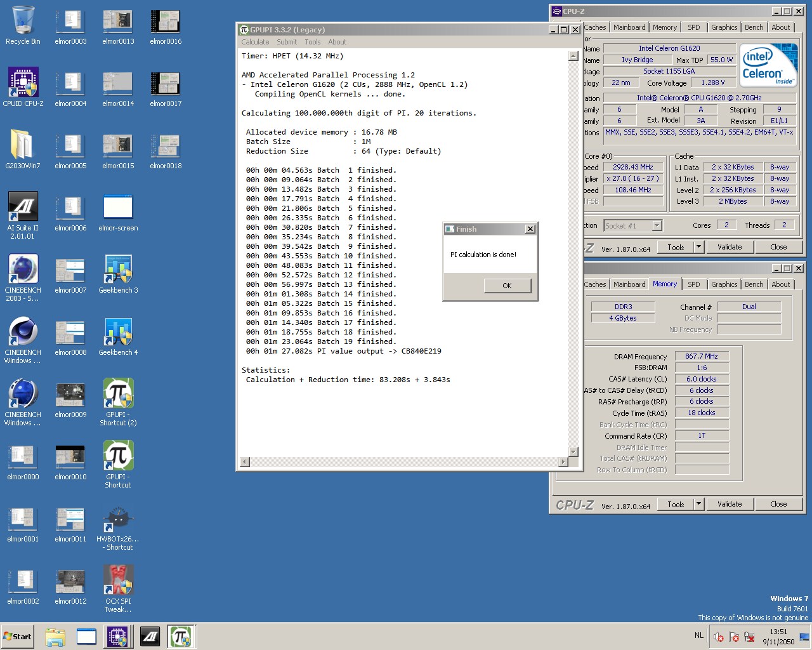Launch OCX SPI Tweaker shortcut
812x650 pixels.
click(x=118, y=589)
